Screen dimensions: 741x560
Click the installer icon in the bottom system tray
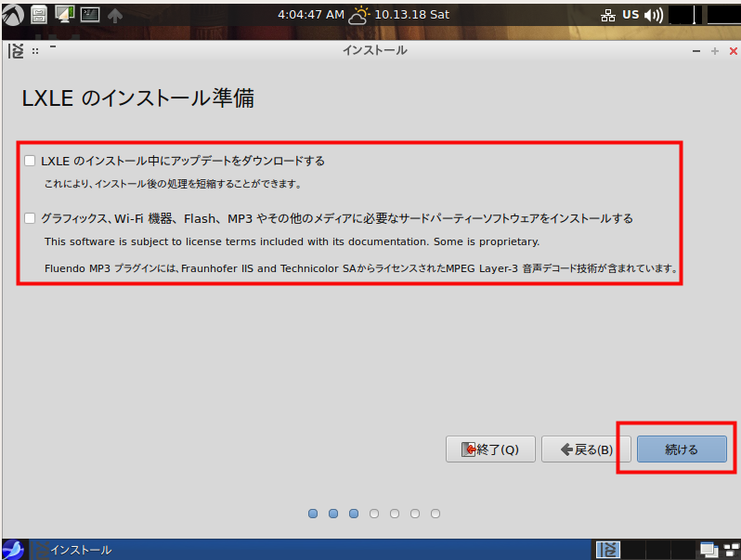click(608, 550)
